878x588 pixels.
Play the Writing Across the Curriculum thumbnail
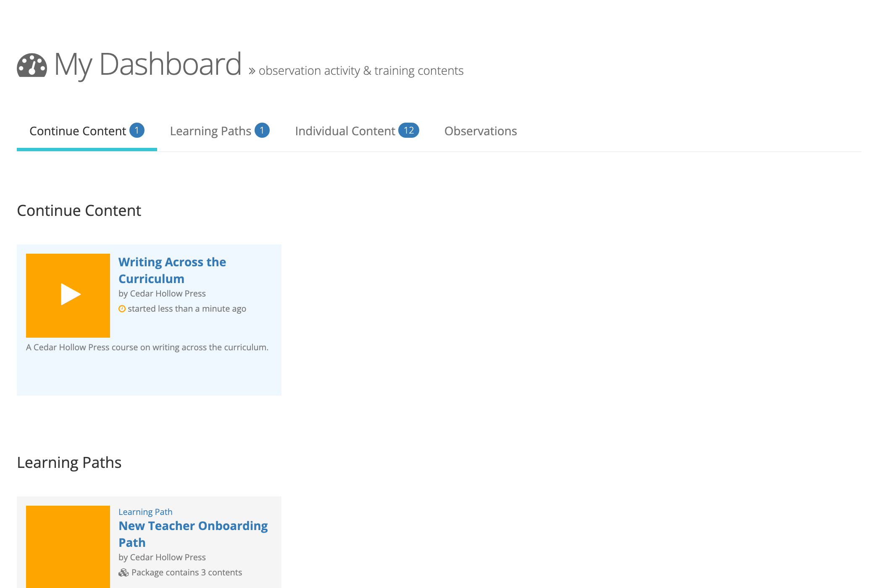point(68,296)
